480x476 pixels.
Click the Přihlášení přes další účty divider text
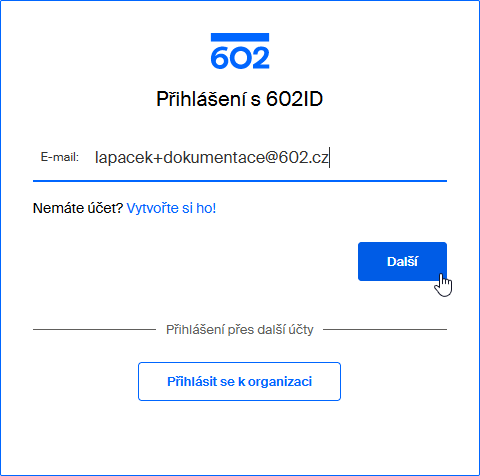240,330
